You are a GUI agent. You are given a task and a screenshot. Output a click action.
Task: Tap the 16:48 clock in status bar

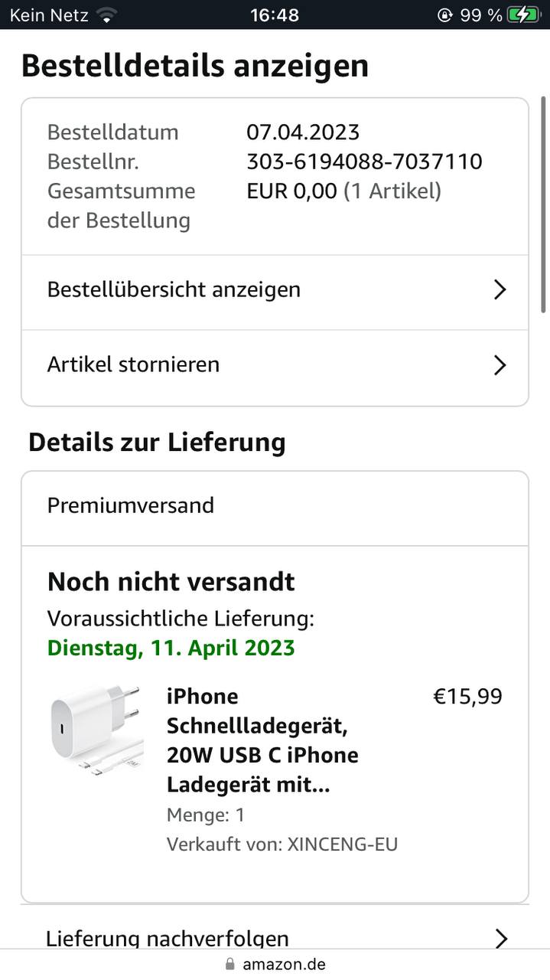(x=275, y=15)
